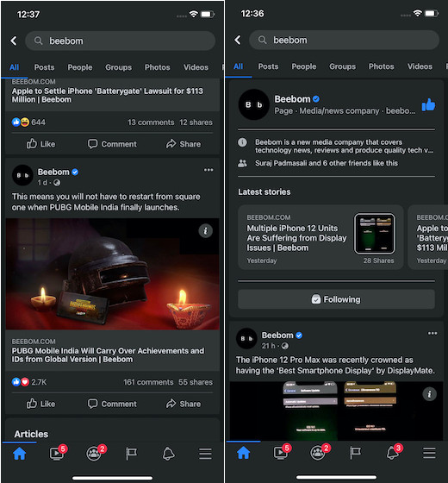The height and width of the screenshot is (483, 448).
Task: Tap Beebom avatar on the PUBG post
Action: pos(22,175)
